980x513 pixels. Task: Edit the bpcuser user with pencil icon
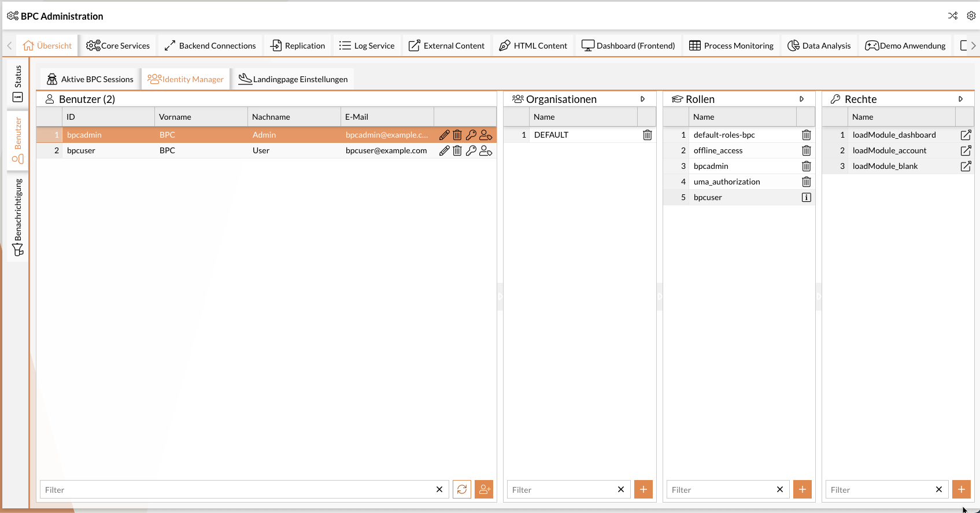(444, 150)
